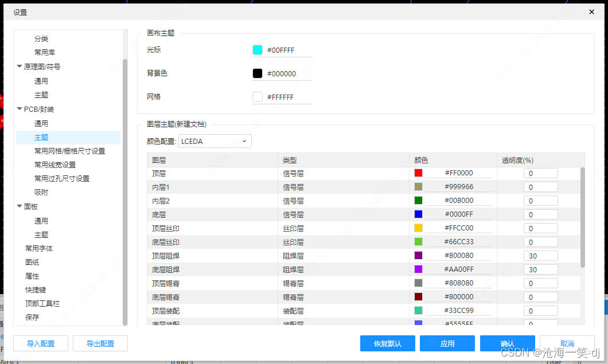The height and width of the screenshot is (364, 608).
Task: Click the 导入配置 button
Action: (x=41, y=343)
